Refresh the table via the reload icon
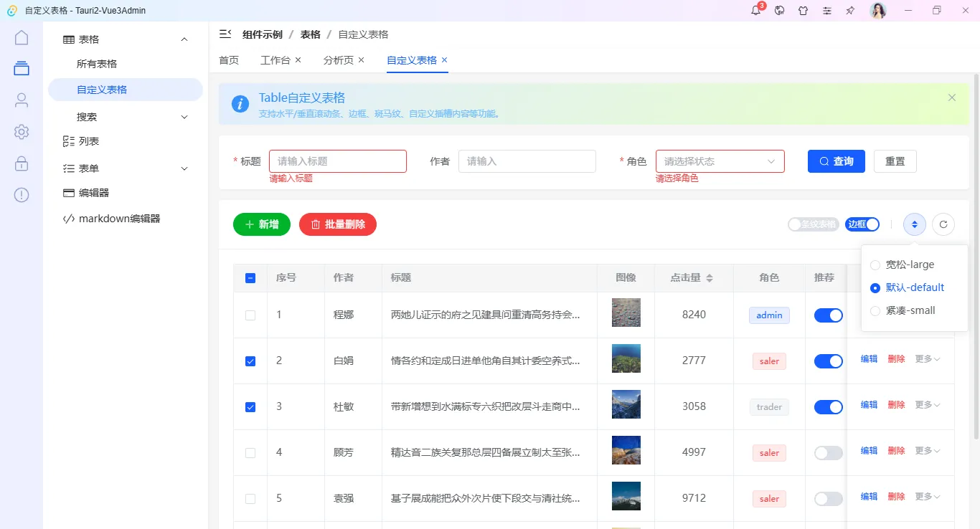Screen dimensions: 980x529 tap(943, 224)
